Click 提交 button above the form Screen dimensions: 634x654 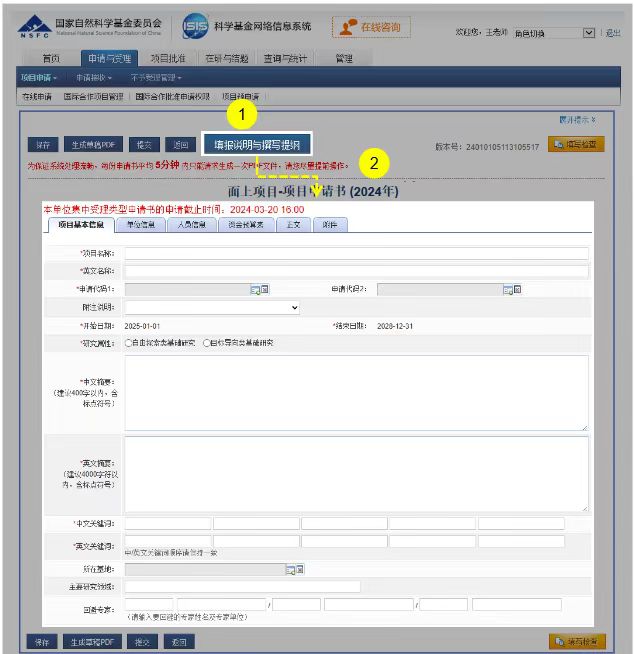(144, 145)
